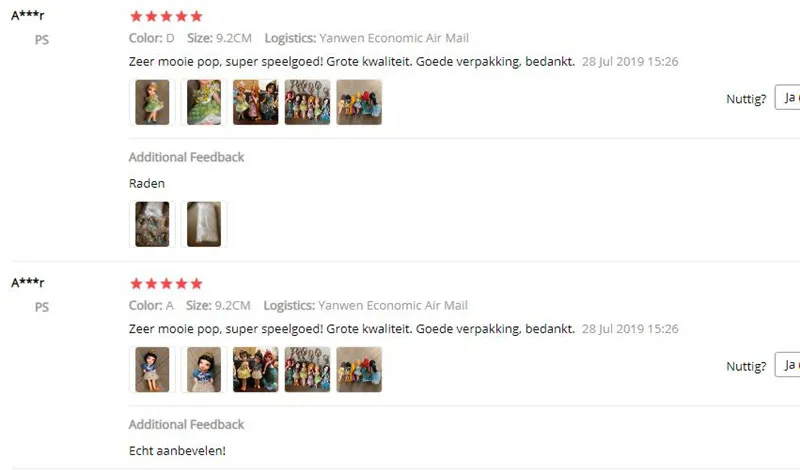View fourth photo in first review, doll lineup
The image size is (800, 470).
[x=307, y=102]
